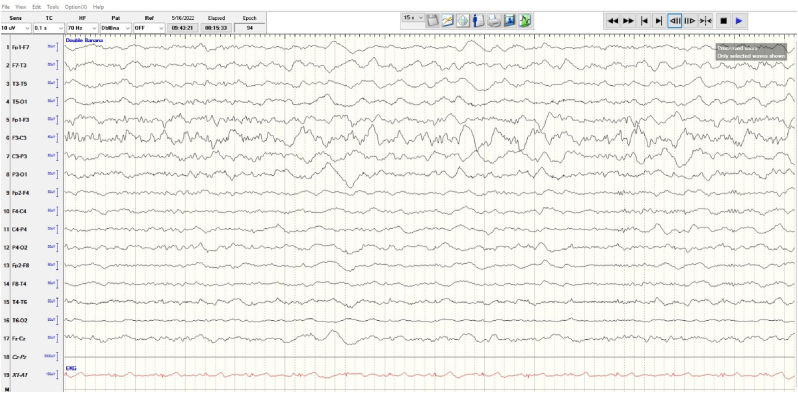Screen dimensions: 798x393
Task: Click the converging-arrows jump button
Action: tap(705, 21)
